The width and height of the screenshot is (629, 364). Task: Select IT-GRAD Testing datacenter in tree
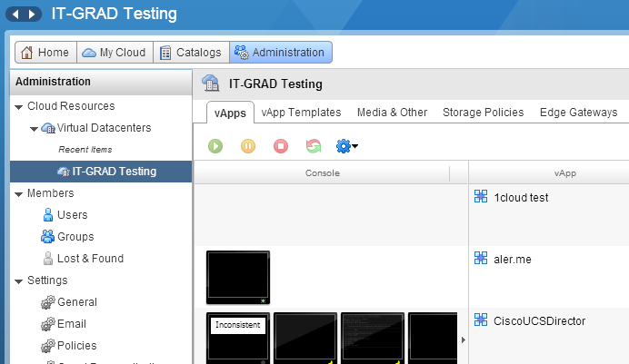pyautogui.click(x=101, y=172)
